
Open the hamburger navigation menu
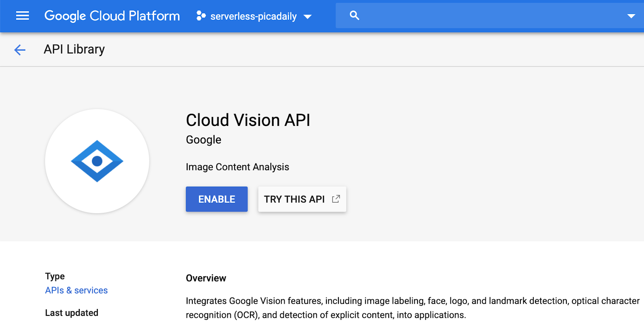(22, 16)
